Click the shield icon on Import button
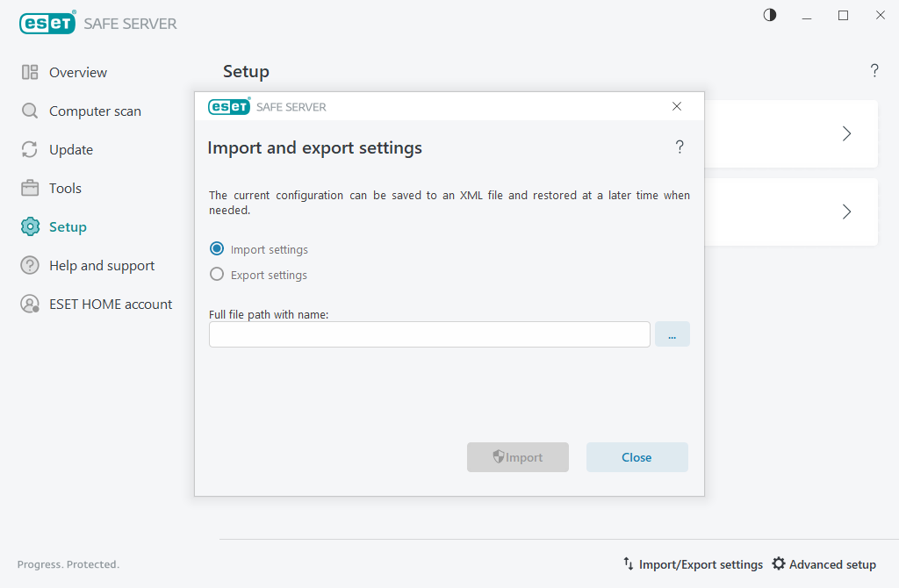This screenshot has height=588, width=899. point(499,456)
